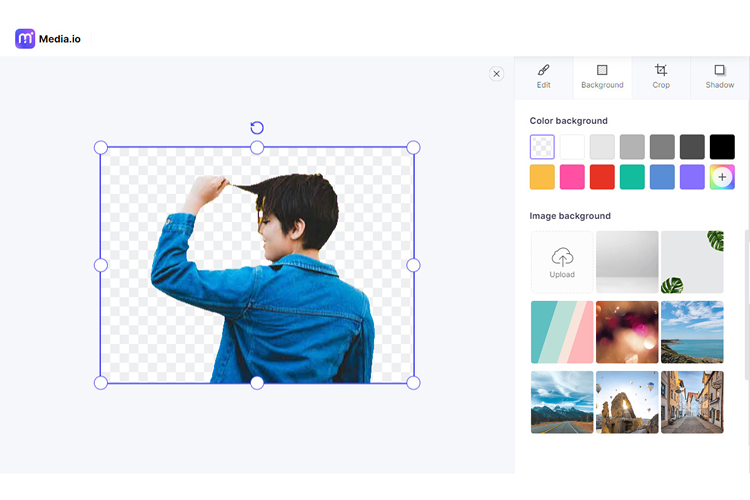Click the Media.io logo

(x=48, y=39)
